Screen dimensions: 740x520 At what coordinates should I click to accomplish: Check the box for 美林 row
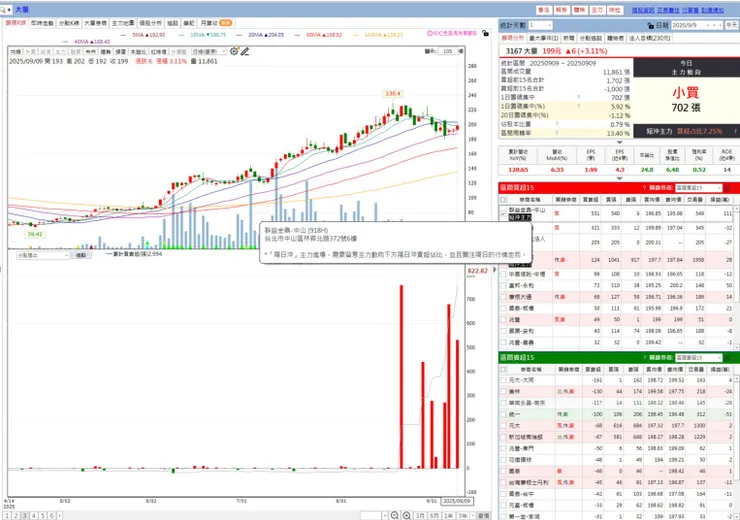[503, 391]
